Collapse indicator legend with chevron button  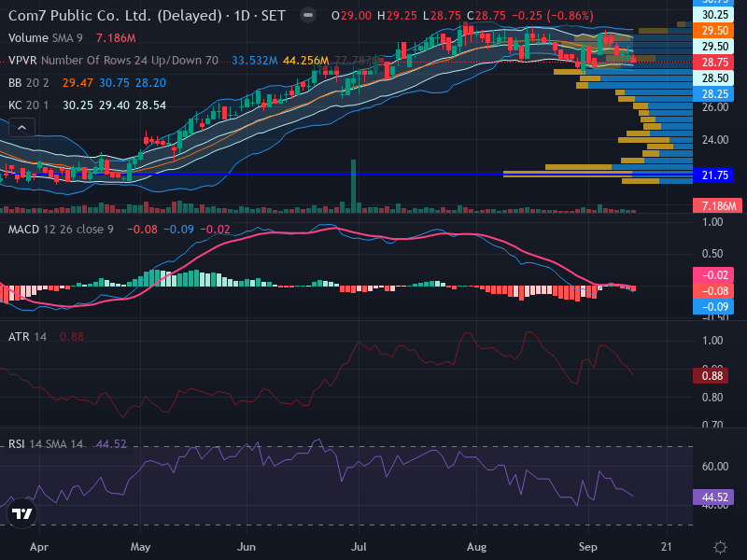point(21,128)
